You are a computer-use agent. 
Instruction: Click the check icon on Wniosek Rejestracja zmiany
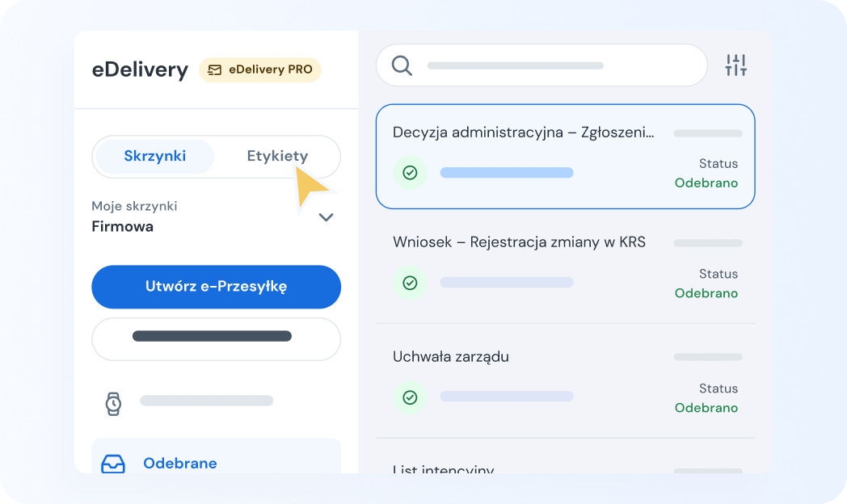410,283
